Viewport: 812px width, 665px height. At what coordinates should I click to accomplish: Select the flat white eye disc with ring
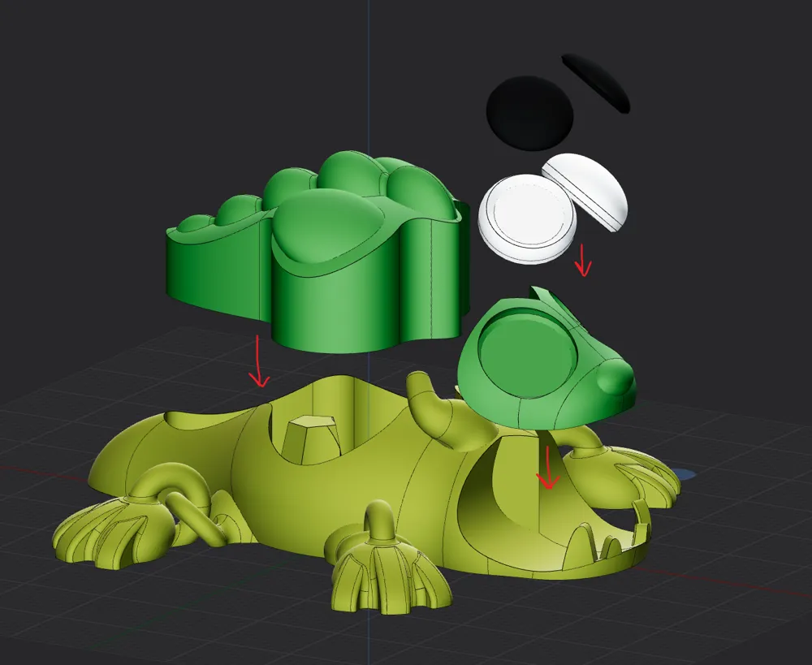click(527, 218)
